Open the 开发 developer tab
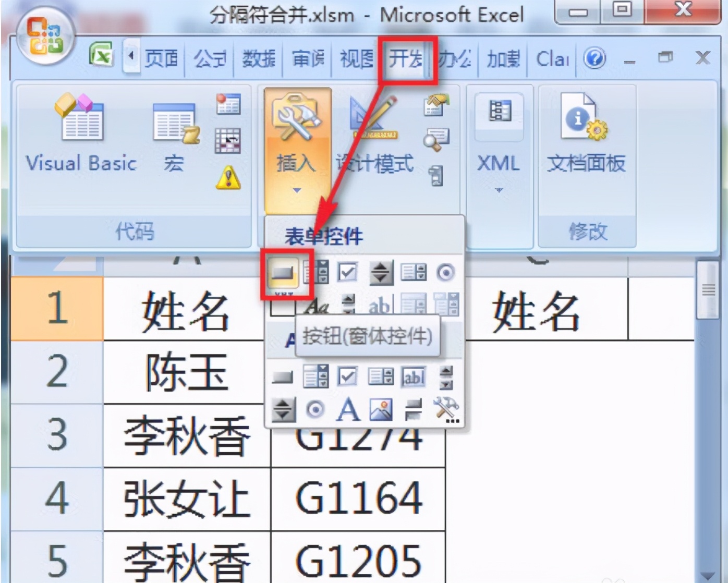This screenshot has height=583, width=728. coord(406,58)
